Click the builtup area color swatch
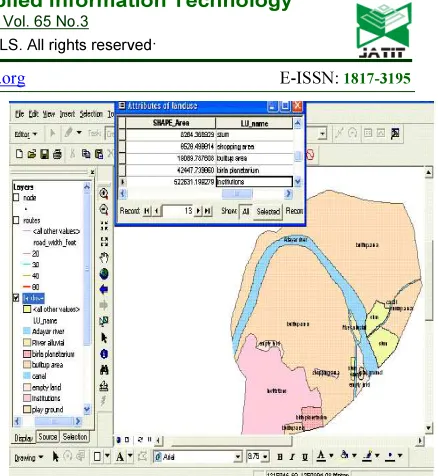The width and height of the screenshot is (438, 476). (x=27, y=364)
